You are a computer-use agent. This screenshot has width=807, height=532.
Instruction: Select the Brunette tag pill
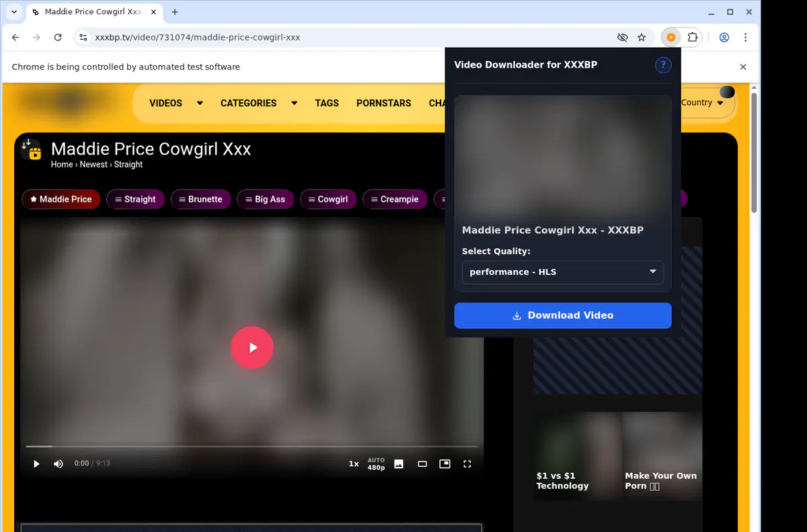[x=200, y=199]
